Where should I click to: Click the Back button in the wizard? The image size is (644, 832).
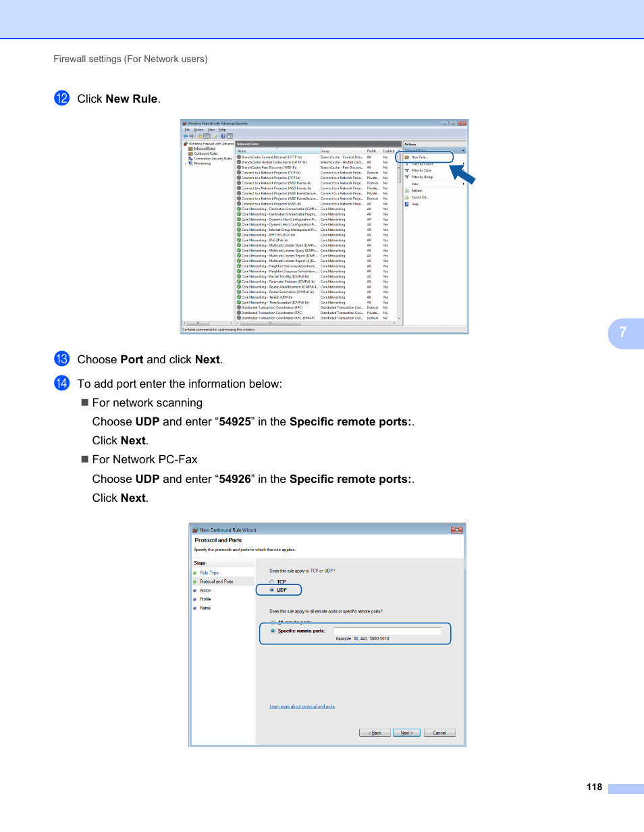coord(375,733)
